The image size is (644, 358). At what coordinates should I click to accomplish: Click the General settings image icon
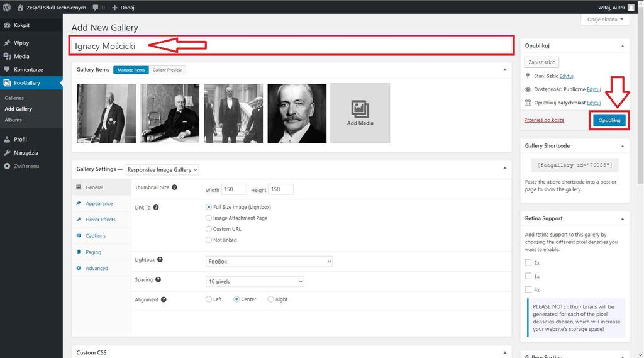coord(79,187)
